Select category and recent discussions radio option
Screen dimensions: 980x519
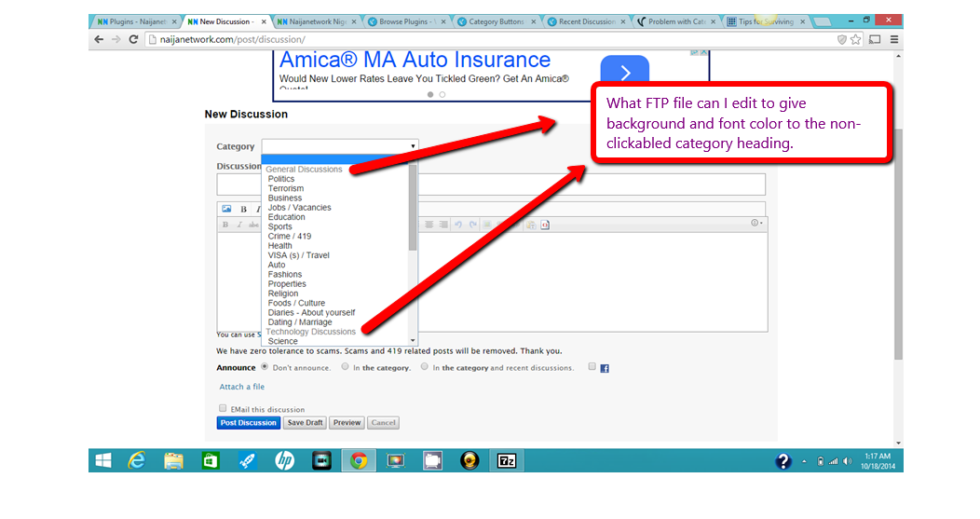[x=425, y=367]
